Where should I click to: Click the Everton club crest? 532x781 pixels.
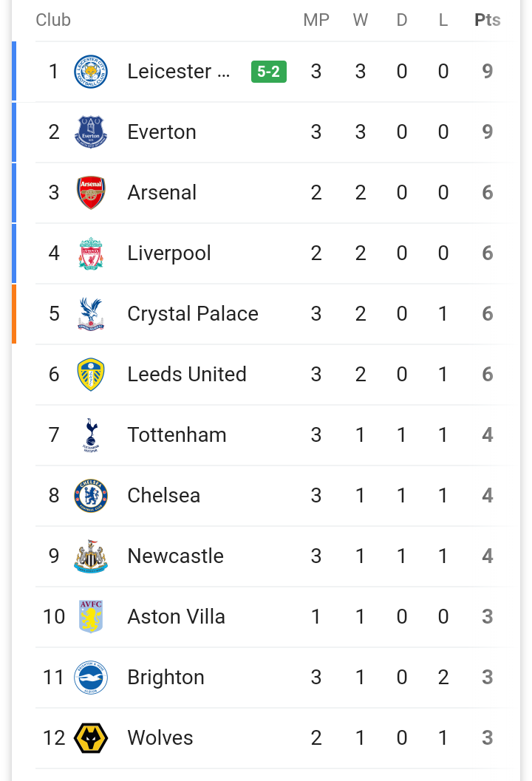point(91,132)
